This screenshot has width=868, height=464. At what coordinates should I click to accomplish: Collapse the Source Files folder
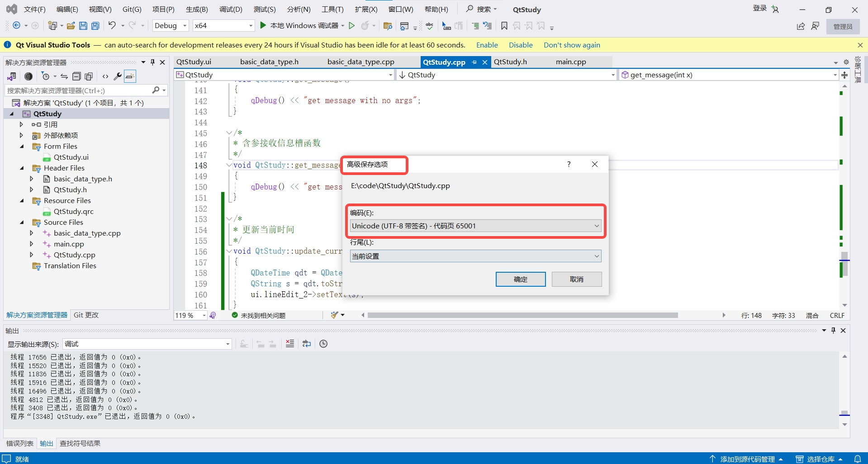tap(22, 222)
